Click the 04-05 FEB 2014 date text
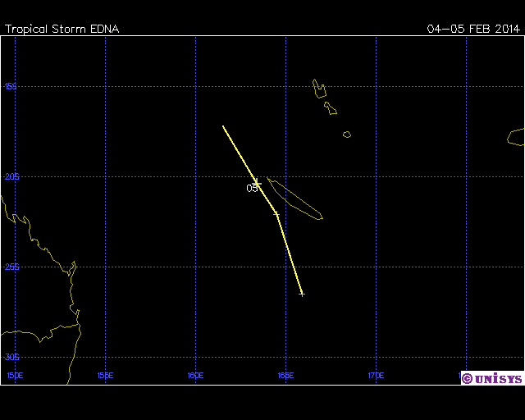Image resolution: width=525 pixels, height=420 pixels. click(x=473, y=29)
